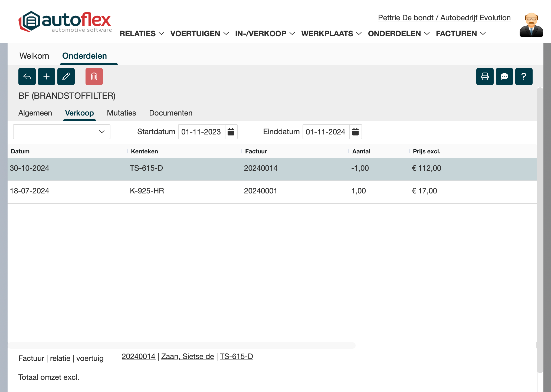This screenshot has height=392, width=551.
Task: Click the Pettrie De bondt account link
Action: point(444,18)
